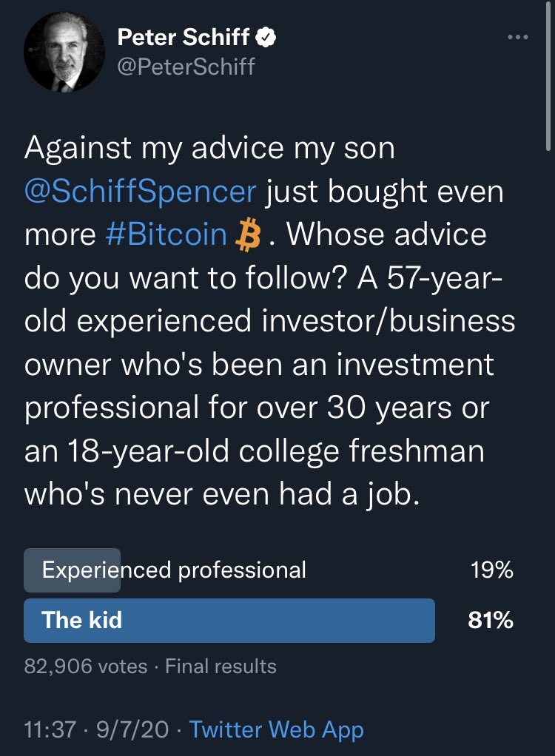555x756 pixels.
Task: Click the 19% poll result percentage
Action: point(491,570)
